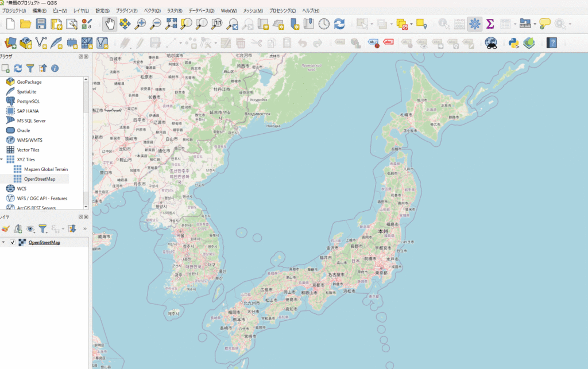
Task: Toggle the Processing Toolbox gear
Action: click(x=475, y=24)
